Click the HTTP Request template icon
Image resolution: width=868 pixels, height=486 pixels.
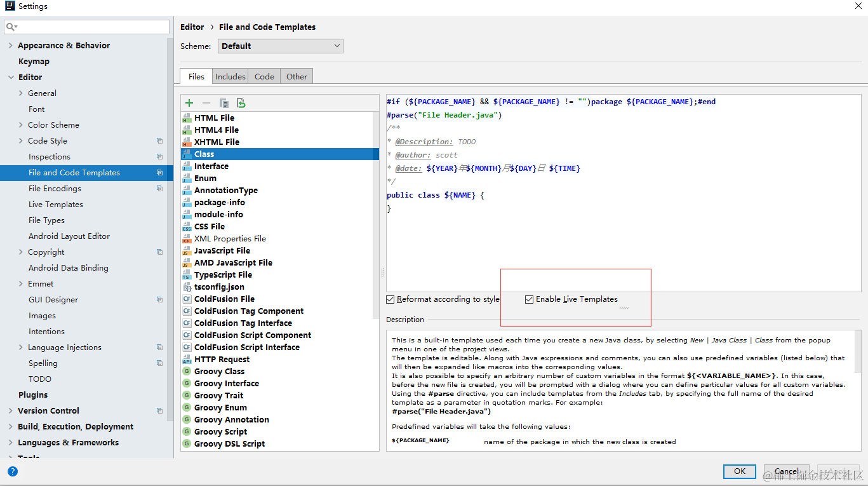click(187, 360)
